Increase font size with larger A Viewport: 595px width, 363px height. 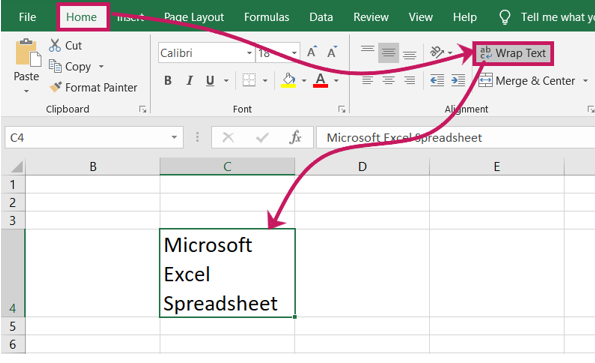point(312,52)
